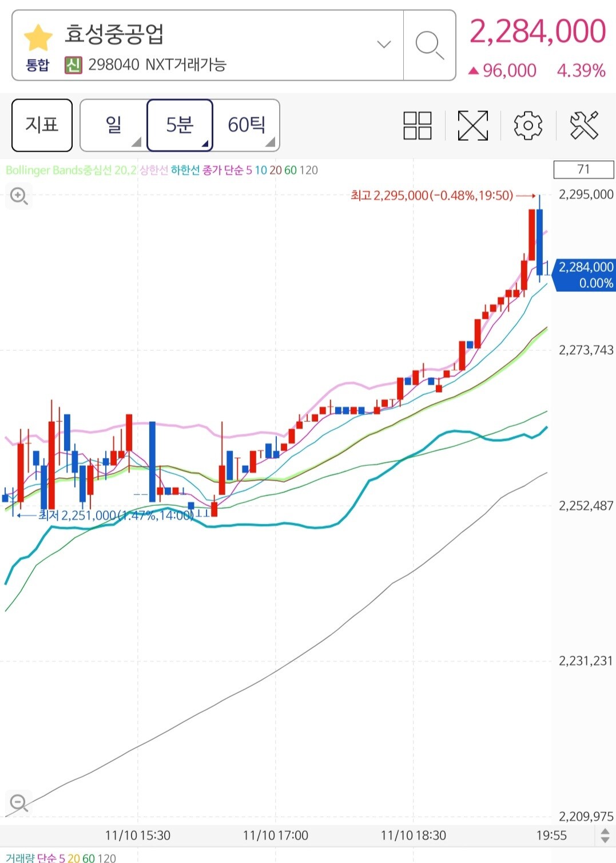616x863 pixels.
Task: Open the 일 period dropdown
Action: tap(113, 125)
